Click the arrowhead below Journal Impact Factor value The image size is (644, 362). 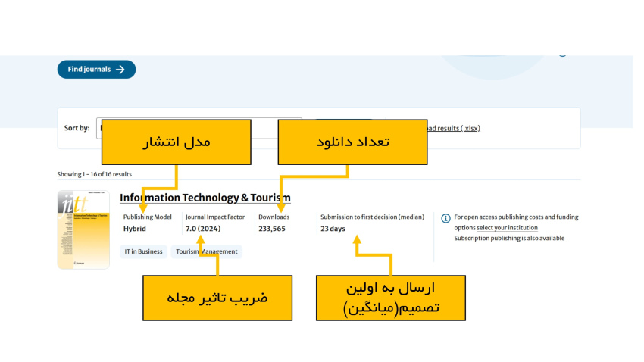tap(199, 241)
